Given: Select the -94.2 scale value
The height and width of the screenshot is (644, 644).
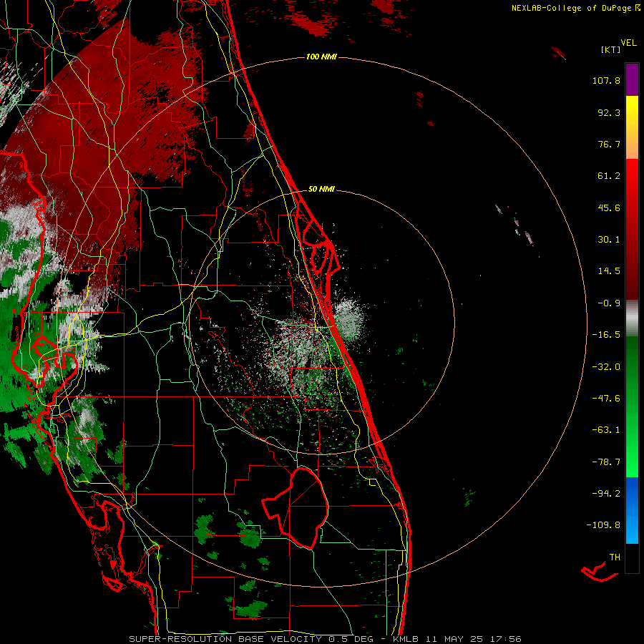Looking at the screenshot, I should [x=606, y=493].
